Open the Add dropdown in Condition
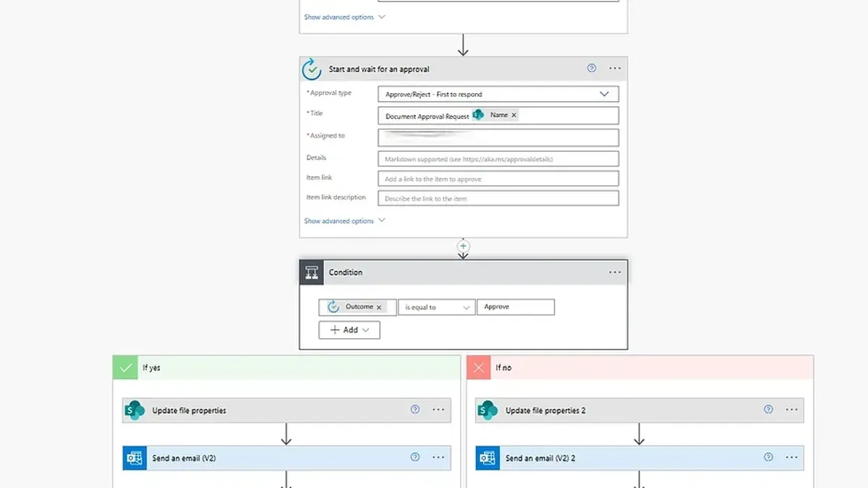This screenshot has width=868, height=488. pos(349,330)
